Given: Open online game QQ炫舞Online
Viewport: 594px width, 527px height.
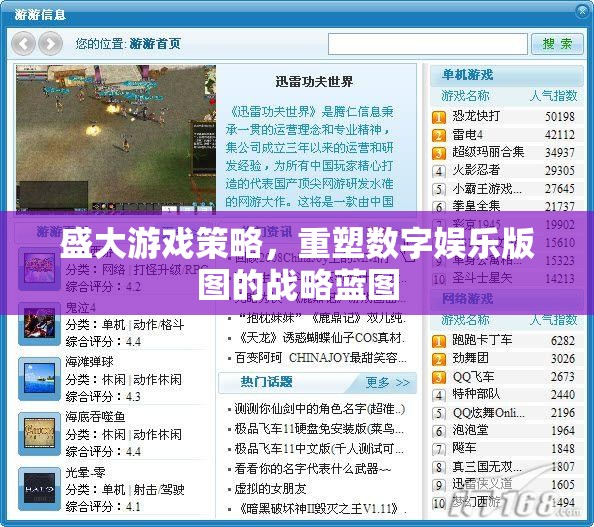Looking at the screenshot, I should click(x=489, y=412).
